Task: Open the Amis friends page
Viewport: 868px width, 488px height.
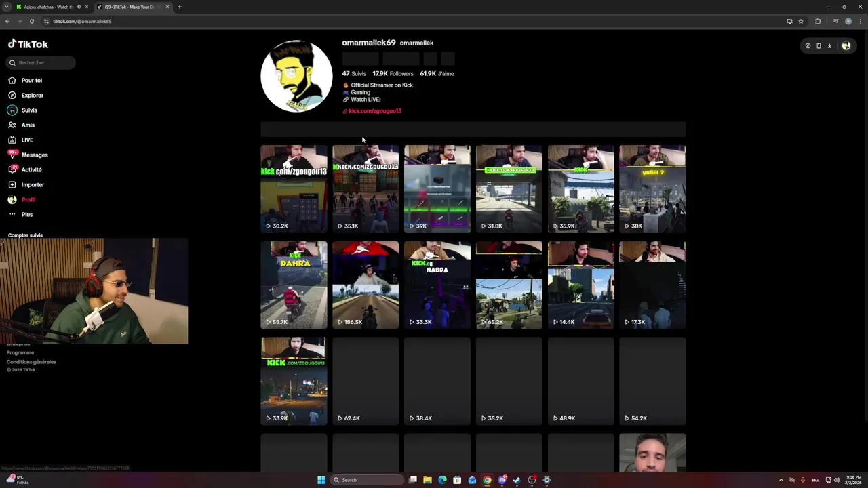Action: tap(21, 125)
